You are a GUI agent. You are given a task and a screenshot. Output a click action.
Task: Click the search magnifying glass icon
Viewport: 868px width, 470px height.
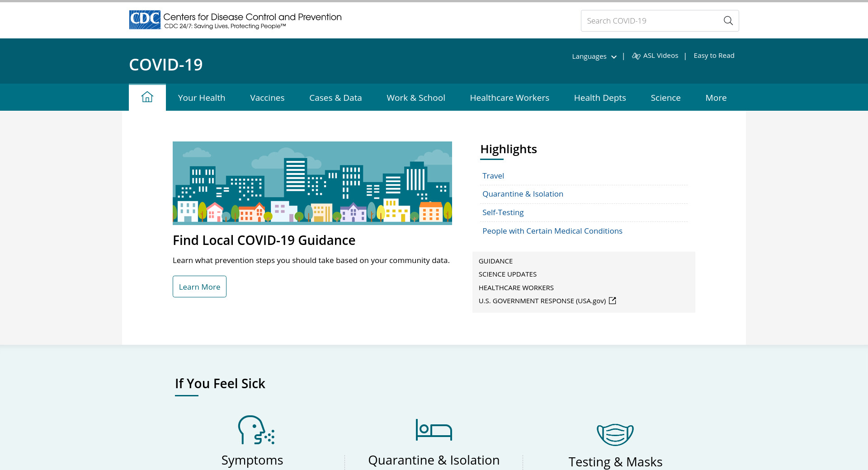pyautogui.click(x=728, y=21)
